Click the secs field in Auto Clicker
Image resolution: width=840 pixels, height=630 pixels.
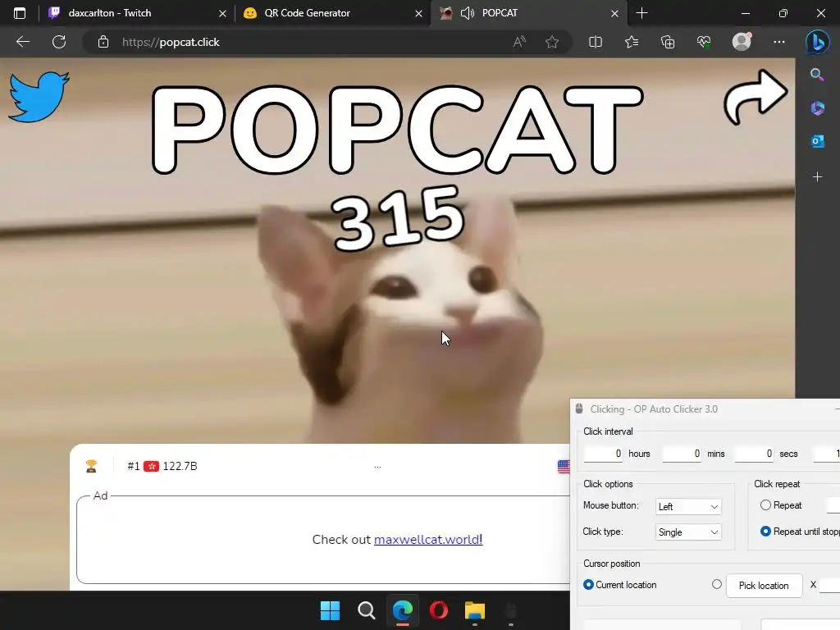[x=755, y=454]
